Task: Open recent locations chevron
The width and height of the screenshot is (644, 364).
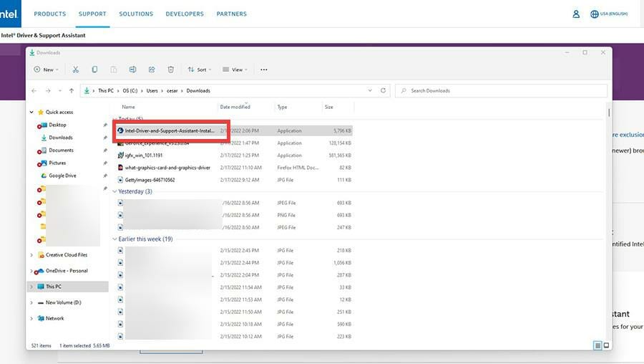Action: pyautogui.click(x=60, y=90)
